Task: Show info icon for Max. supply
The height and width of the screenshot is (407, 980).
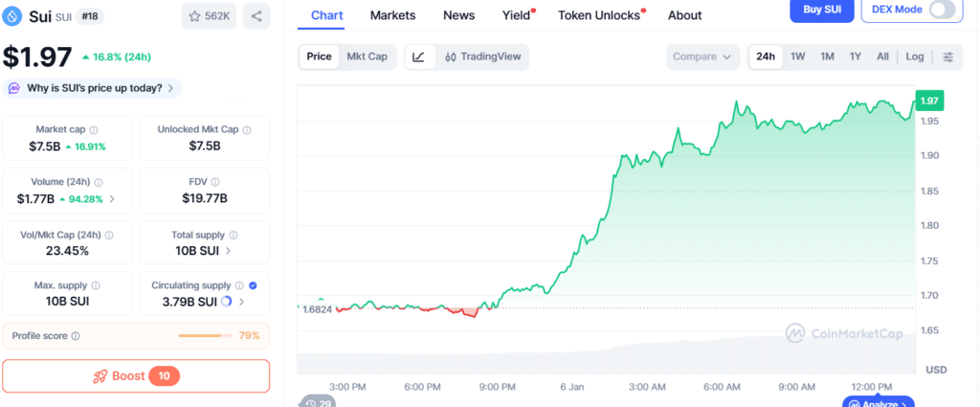Action: tap(96, 285)
